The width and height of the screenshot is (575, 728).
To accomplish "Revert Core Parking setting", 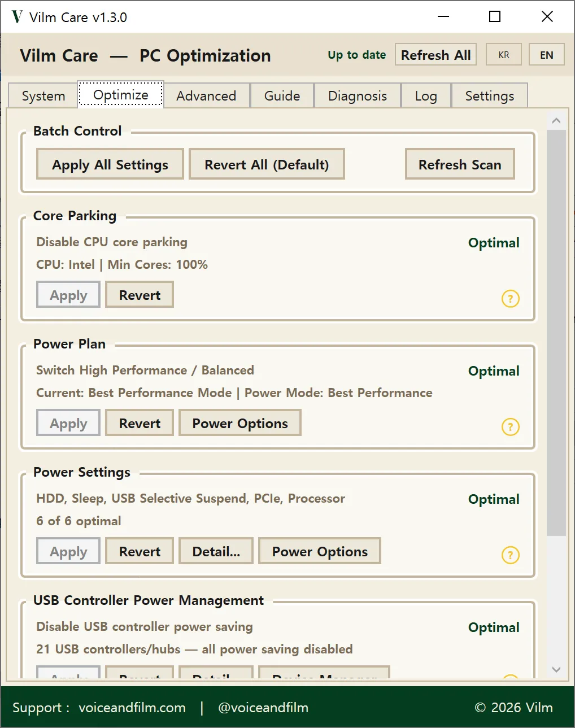I will point(140,295).
